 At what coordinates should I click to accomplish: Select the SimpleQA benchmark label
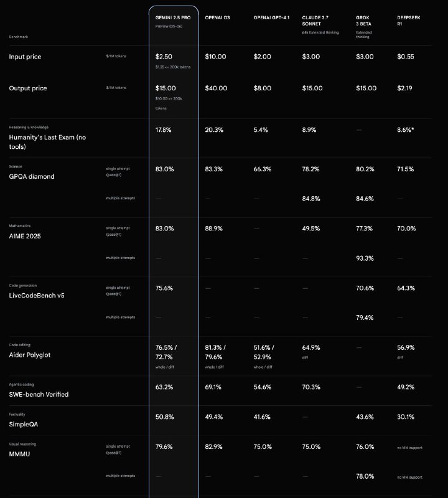24,425
